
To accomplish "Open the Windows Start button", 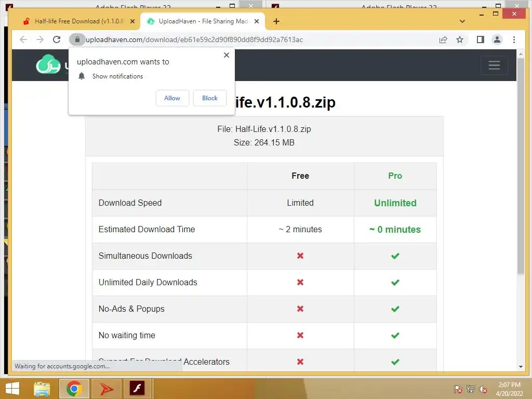I will [x=13, y=389].
